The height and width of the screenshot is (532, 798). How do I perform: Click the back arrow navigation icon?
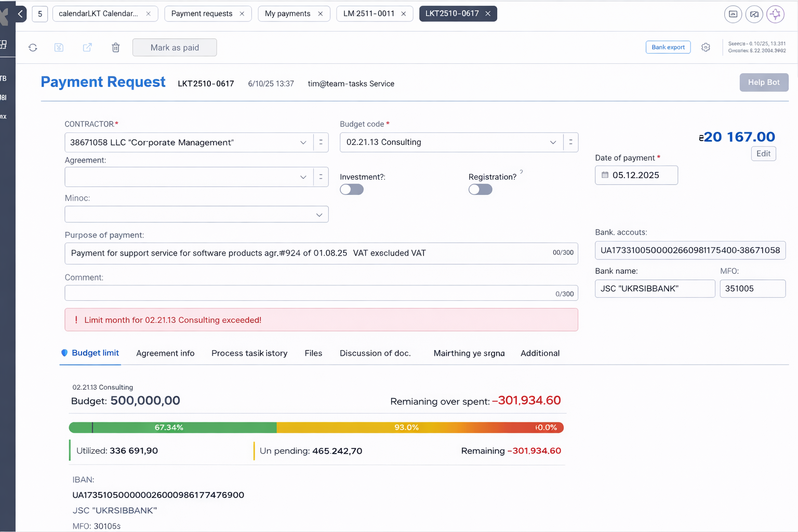pyautogui.click(x=20, y=14)
